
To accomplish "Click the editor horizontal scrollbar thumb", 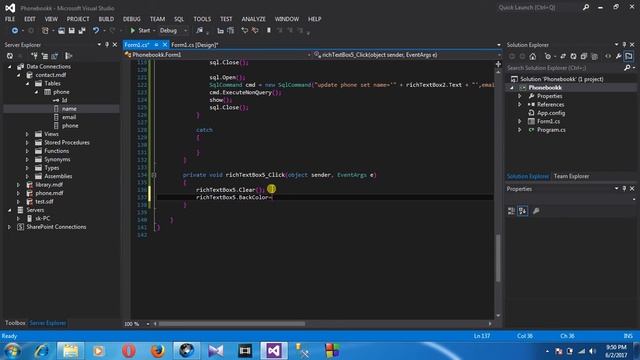I will pyautogui.click(x=232, y=324).
